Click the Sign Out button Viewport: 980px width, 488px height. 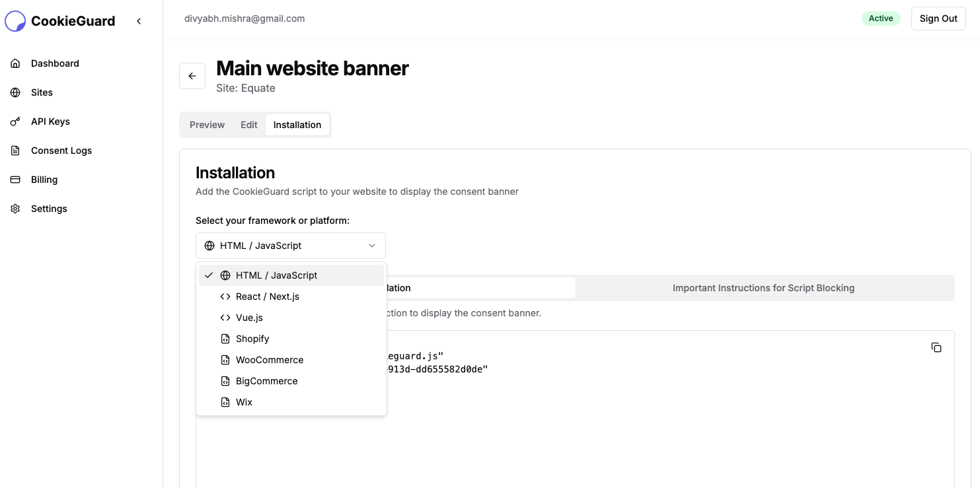tap(938, 18)
